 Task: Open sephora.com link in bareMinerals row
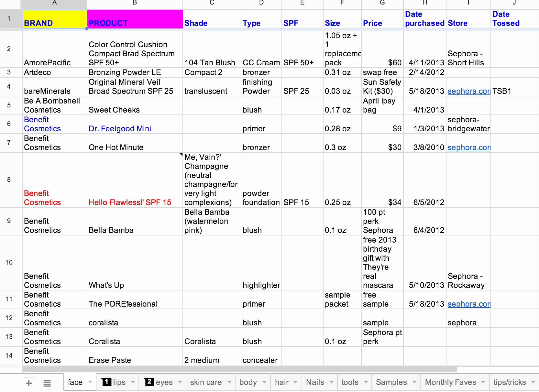click(469, 91)
